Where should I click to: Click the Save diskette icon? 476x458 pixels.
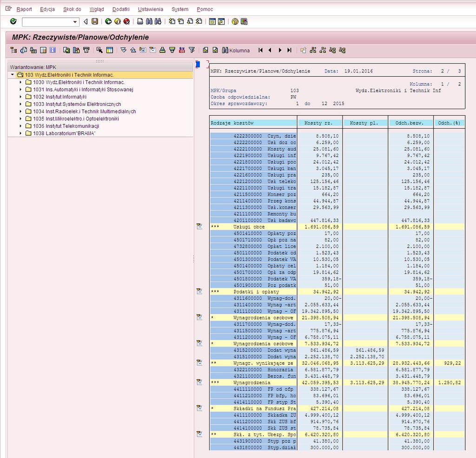[95, 21]
